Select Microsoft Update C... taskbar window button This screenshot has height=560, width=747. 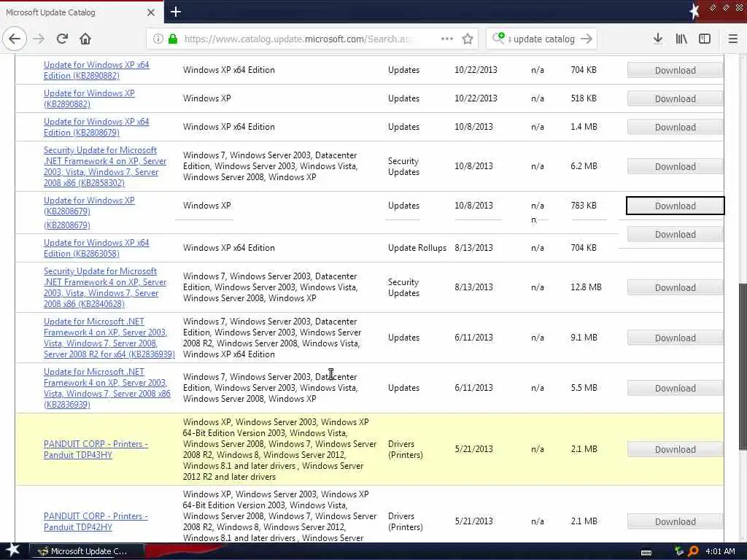click(x=86, y=551)
